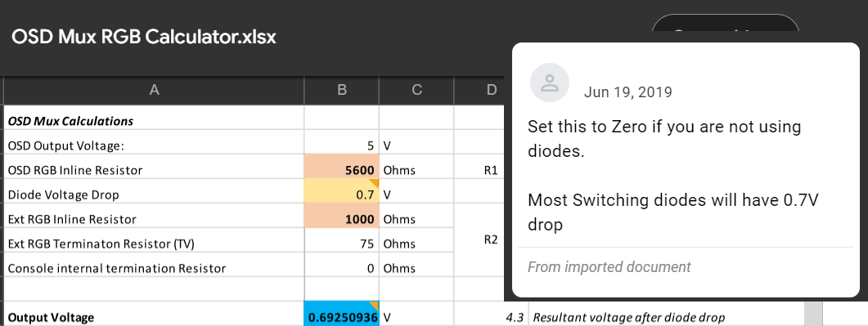Select column B header
Viewport: 868px width, 326px height.
click(341, 90)
